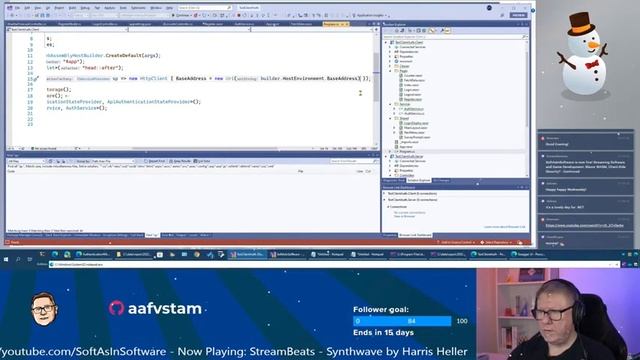This screenshot has height=360, width=640.
Task: Open the Build menu
Action: (x=72, y=8)
